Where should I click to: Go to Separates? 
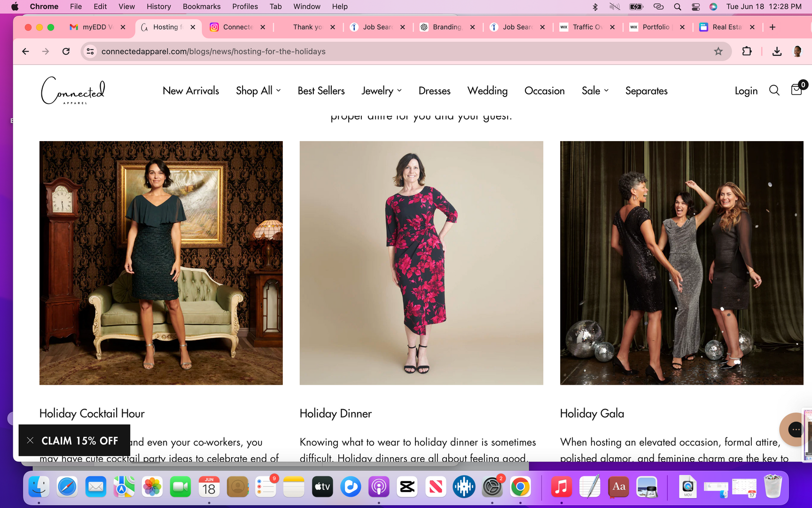(x=646, y=90)
